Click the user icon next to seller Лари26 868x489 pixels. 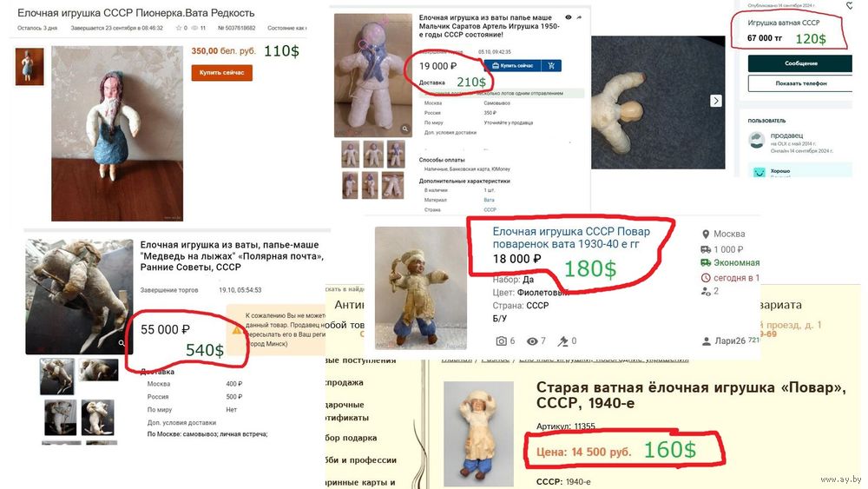[x=707, y=341]
